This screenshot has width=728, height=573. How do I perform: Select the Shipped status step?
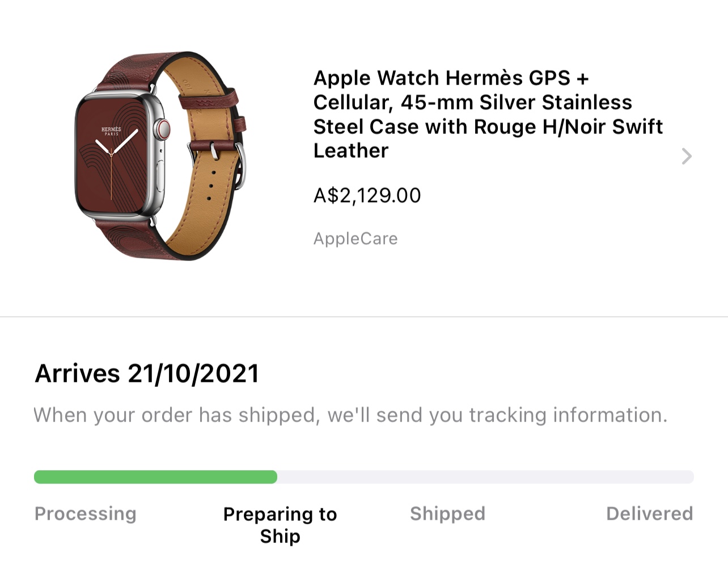(x=447, y=514)
